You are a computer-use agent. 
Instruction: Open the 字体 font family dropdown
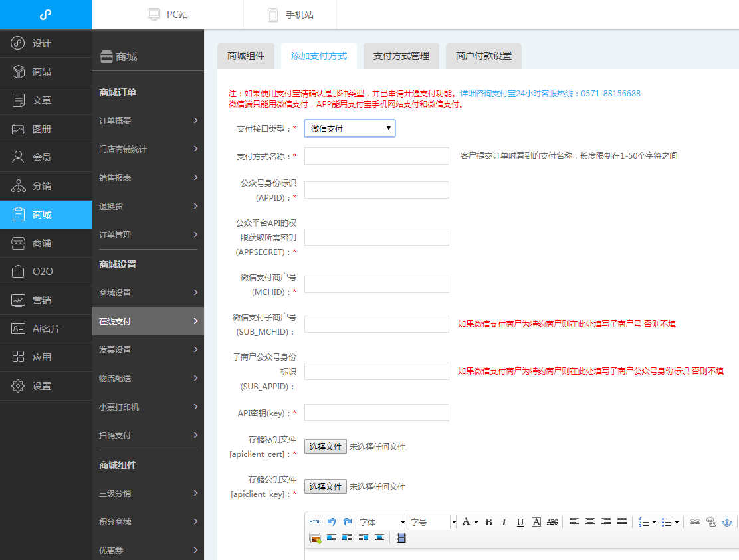(x=381, y=522)
